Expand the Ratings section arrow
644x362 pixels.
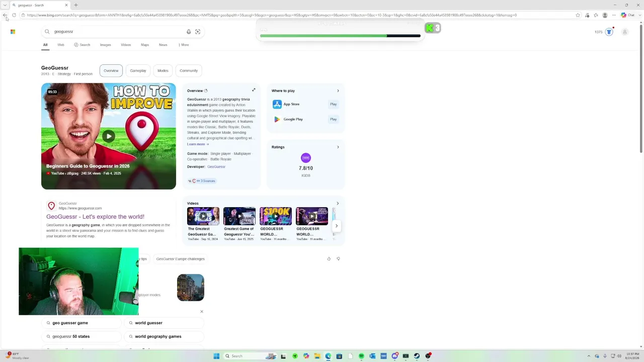coord(338,147)
